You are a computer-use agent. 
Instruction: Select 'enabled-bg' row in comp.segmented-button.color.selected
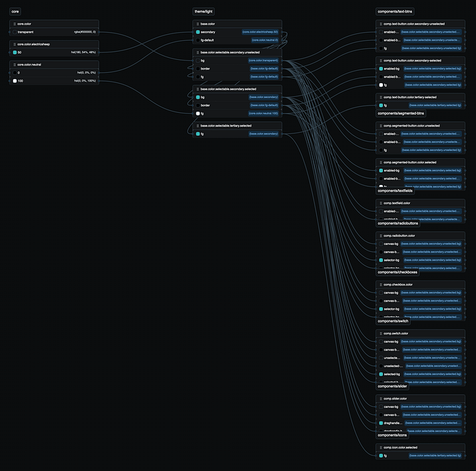420,170
